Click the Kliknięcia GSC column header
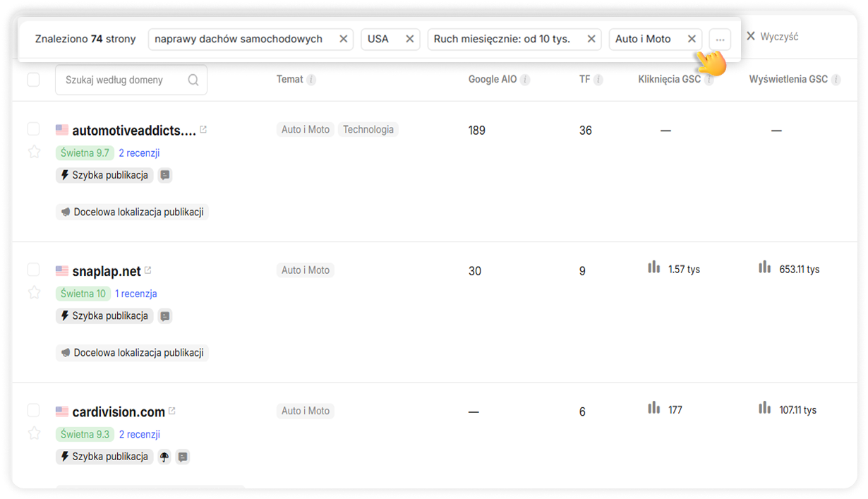 pyautogui.click(x=669, y=80)
